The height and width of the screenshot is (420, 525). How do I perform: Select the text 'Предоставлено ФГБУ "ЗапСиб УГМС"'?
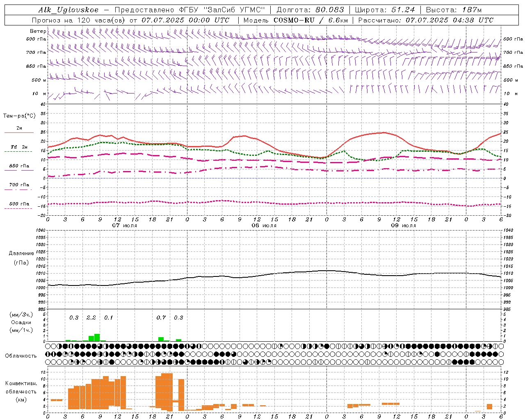tap(190, 10)
